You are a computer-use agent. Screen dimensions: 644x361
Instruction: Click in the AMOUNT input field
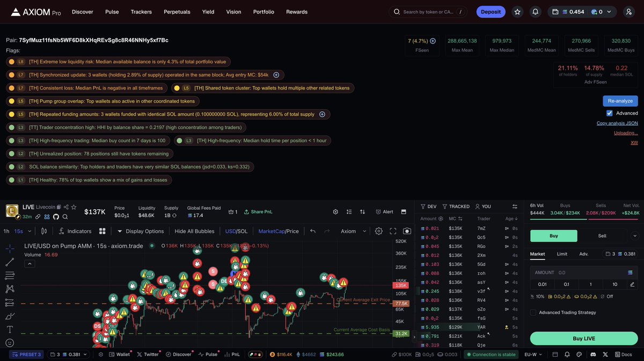(584, 272)
